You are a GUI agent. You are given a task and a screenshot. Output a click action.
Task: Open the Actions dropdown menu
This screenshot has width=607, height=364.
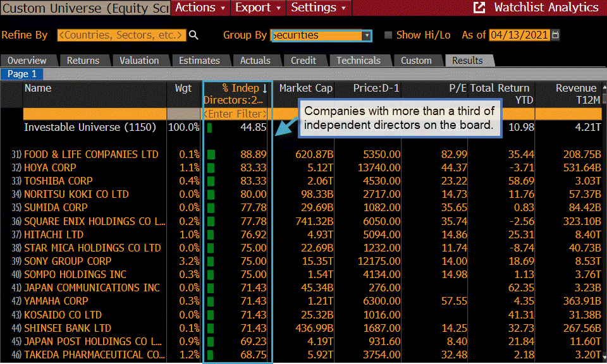(x=200, y=8)
